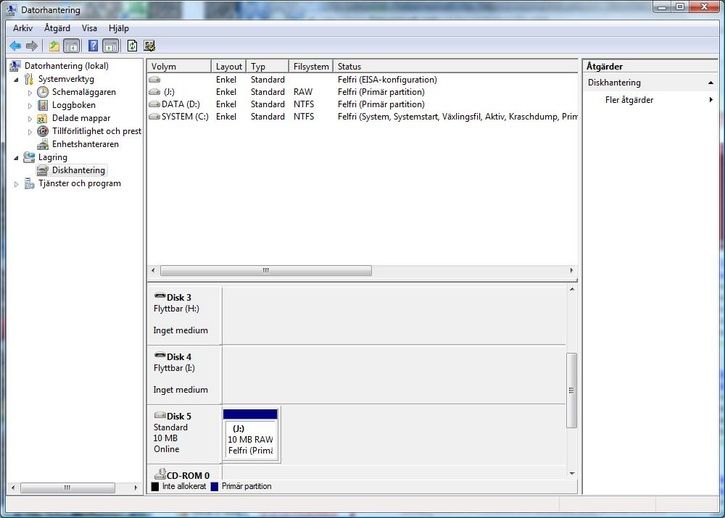725x518 pixels.
Task: Toggle the Action pane toolbar icon
Action: coord(111,46)
